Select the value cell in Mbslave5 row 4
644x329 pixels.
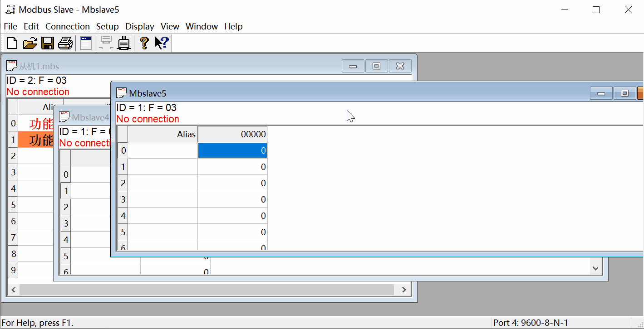coord(232,216)
